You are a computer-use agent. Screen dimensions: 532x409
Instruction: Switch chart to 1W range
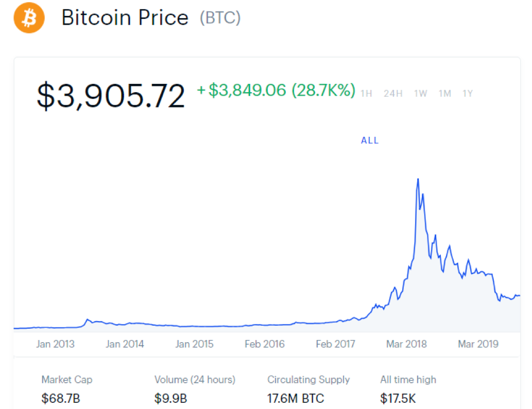(421, 94)
